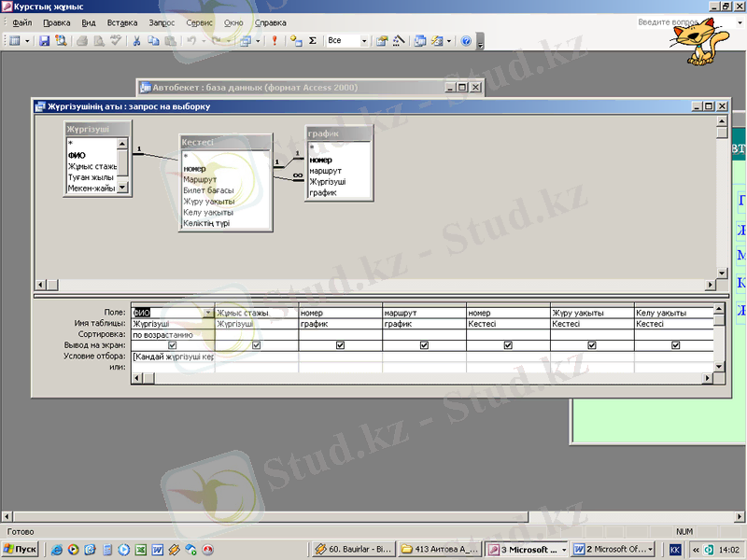747x560 pixels.
Task: Open the Запрос menu
Action: point(162,22)
